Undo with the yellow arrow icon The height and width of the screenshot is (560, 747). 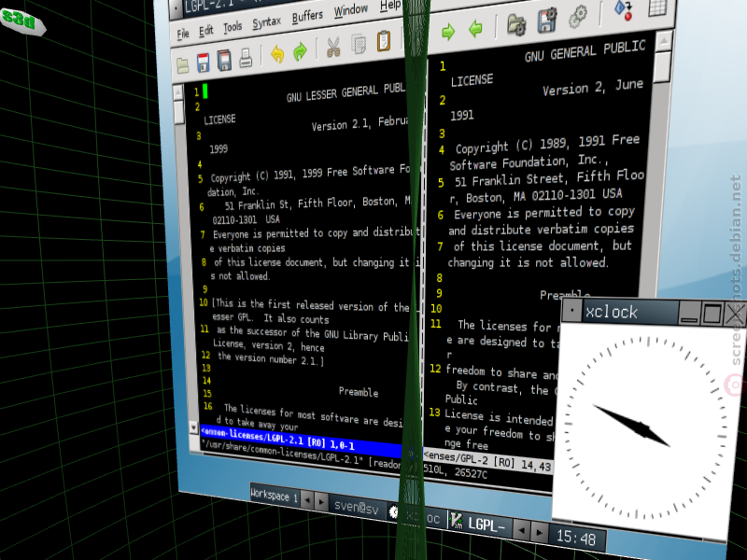click(x=277, y=54)
